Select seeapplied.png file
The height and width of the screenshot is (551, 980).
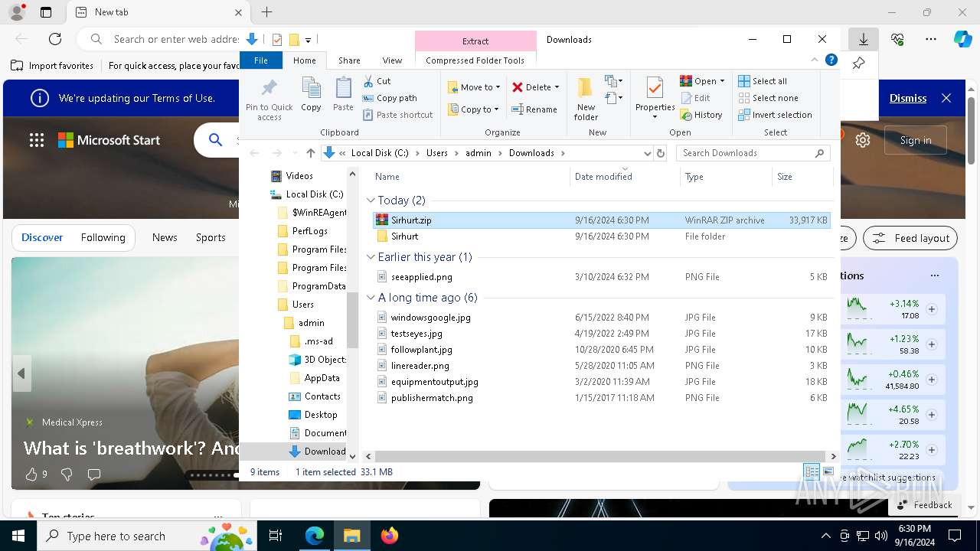[602, 277]
